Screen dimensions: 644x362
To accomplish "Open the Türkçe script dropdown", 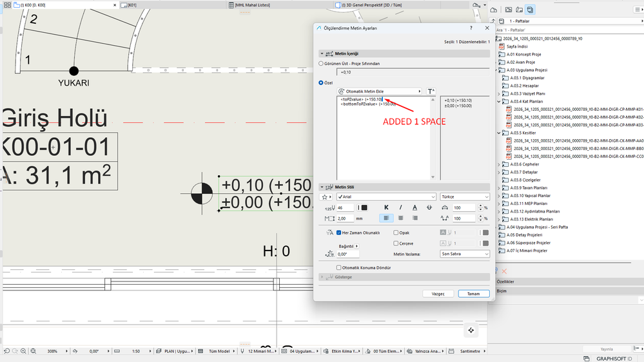I will coord(465,197).
